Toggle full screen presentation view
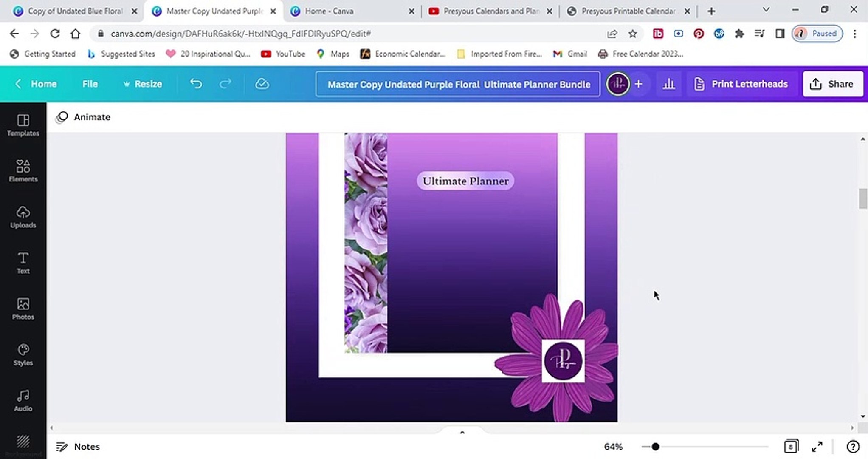Screen dimensions: 868x459 click(817, 447)
